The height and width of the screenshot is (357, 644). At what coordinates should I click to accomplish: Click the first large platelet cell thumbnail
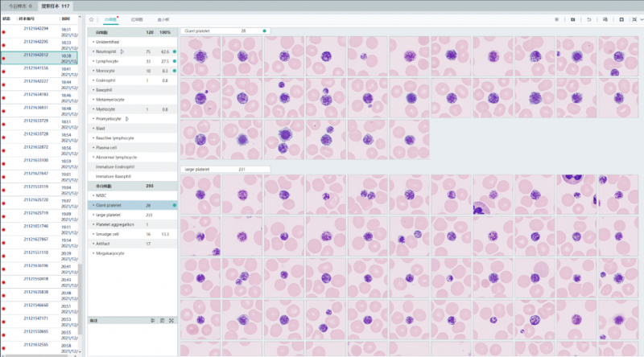click(x=200, y=195)
